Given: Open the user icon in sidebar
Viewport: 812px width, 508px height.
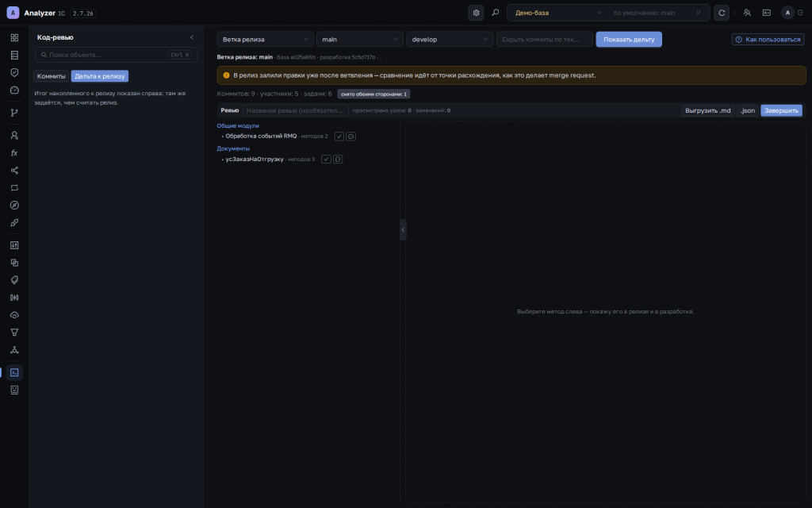Looking at the screenshot, I should [14, 135].
